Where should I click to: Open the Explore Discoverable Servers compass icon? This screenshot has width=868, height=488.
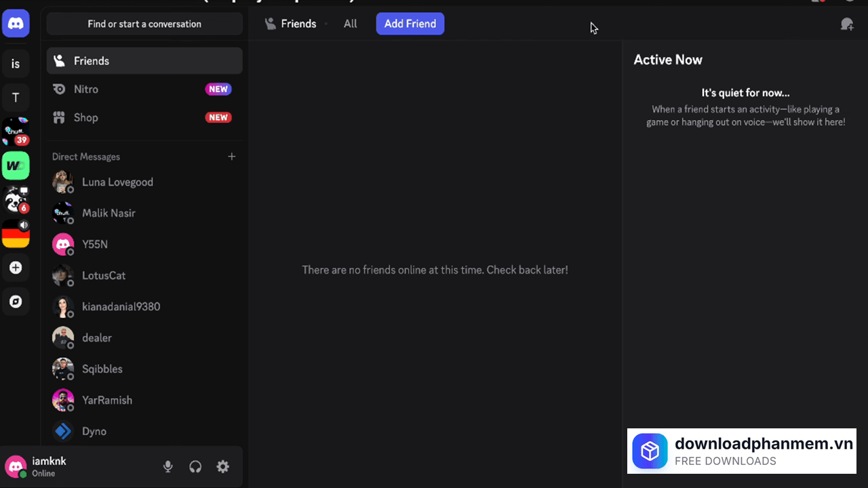coord(16,301)
